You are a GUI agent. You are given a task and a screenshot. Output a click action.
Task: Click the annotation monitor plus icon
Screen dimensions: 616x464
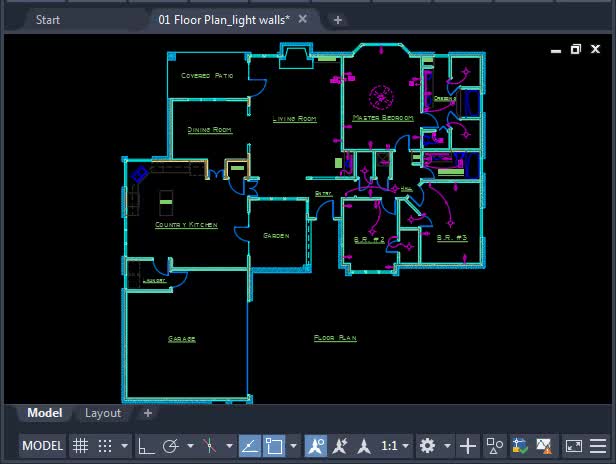point(468,446)
